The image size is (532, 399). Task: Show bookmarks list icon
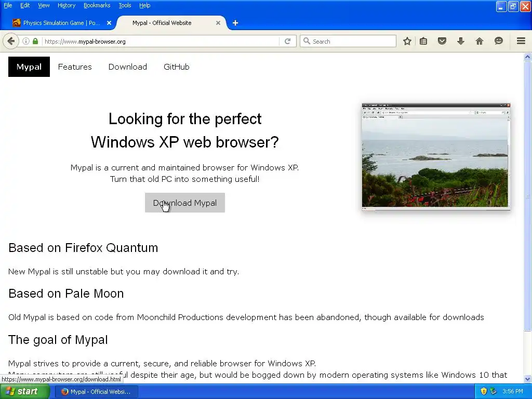[x=423, y=42]
